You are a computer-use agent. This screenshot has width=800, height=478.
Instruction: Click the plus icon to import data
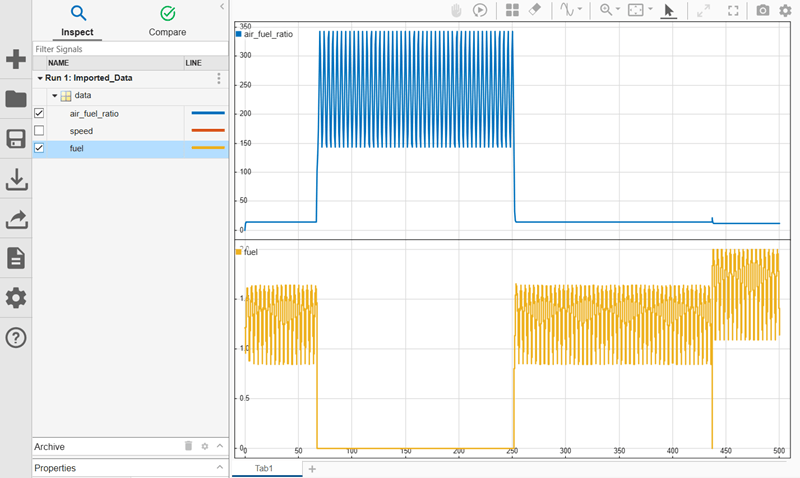(16, 59)
